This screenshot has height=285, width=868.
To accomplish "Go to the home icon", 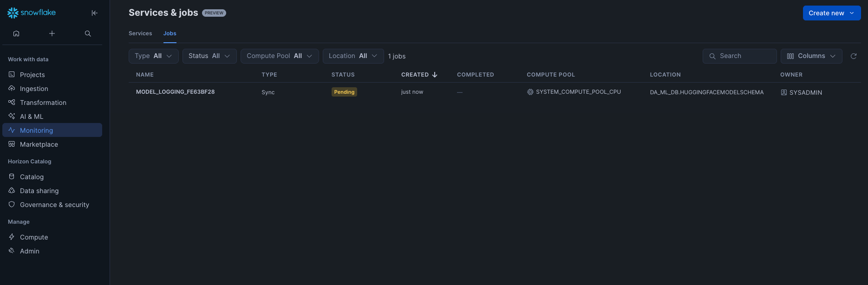I will click(x=16, y=33).
